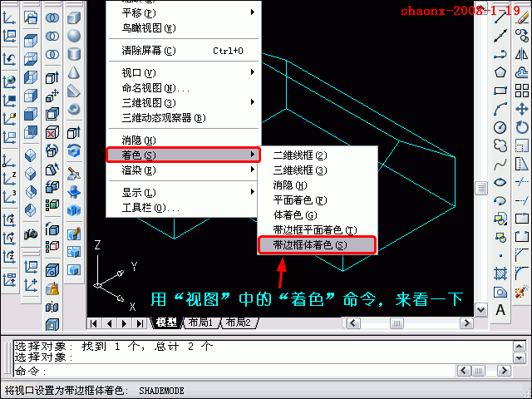Switch to the 布局2 tab
This screenshot has height=399, width=532.
(x=239, y=323)
